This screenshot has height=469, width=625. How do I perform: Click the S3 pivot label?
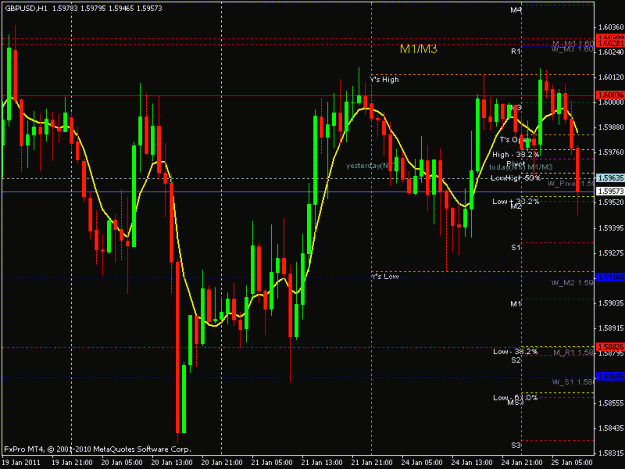[x=516, y=445]
